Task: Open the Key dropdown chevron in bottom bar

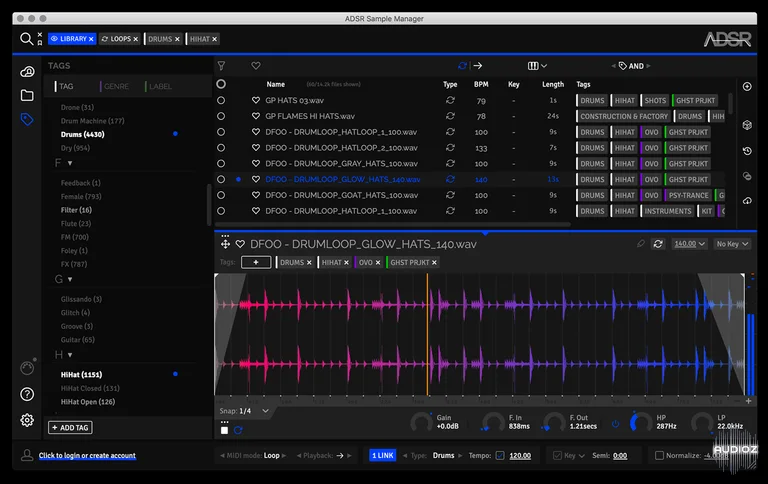Action: pos(581,456)
